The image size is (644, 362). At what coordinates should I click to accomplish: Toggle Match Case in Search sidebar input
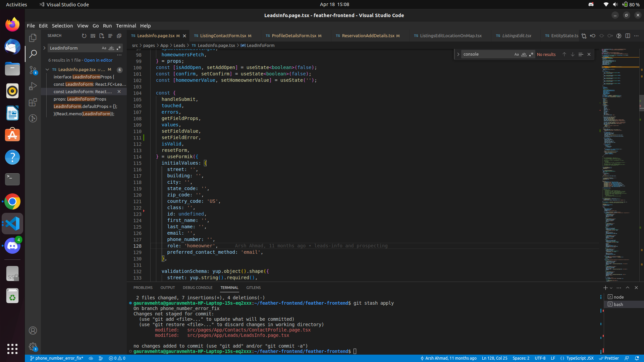[104, 48]
